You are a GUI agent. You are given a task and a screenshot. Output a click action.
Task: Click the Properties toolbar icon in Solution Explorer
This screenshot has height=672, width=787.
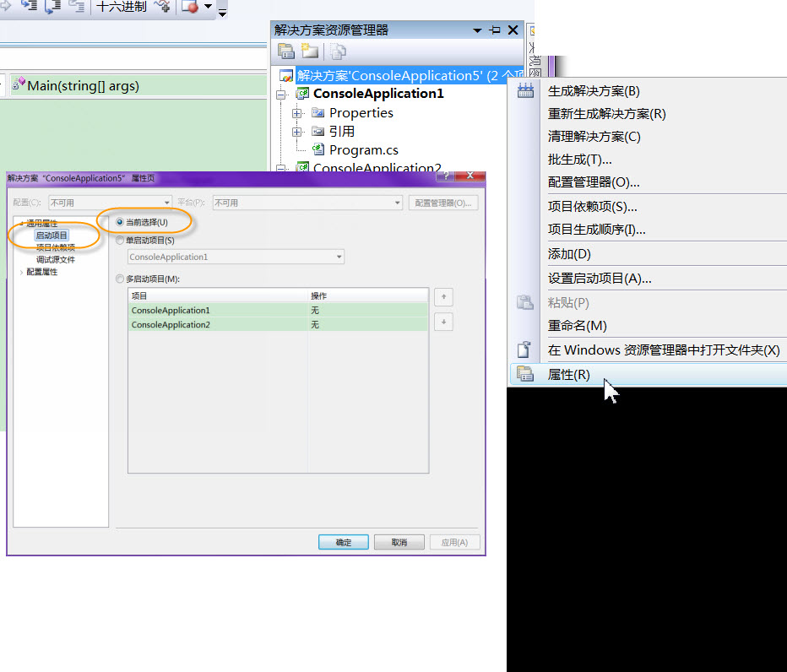click(x=286, y=51)
